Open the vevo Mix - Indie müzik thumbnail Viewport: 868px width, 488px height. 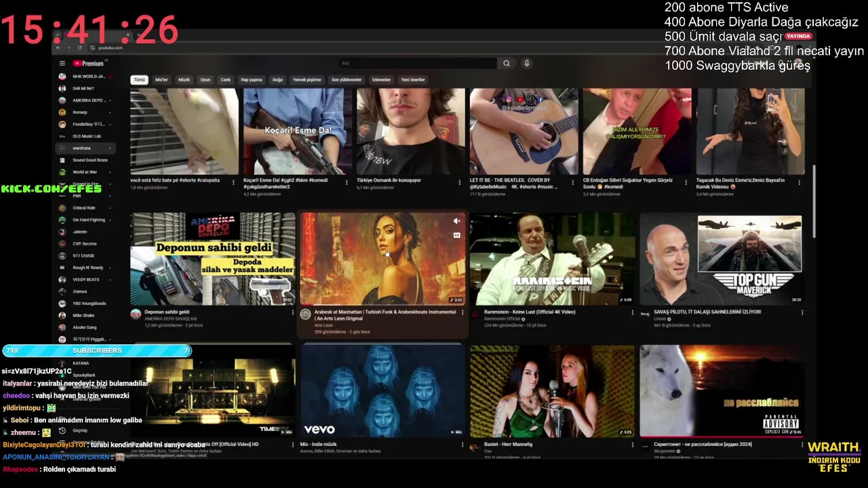tap(383, 390)
